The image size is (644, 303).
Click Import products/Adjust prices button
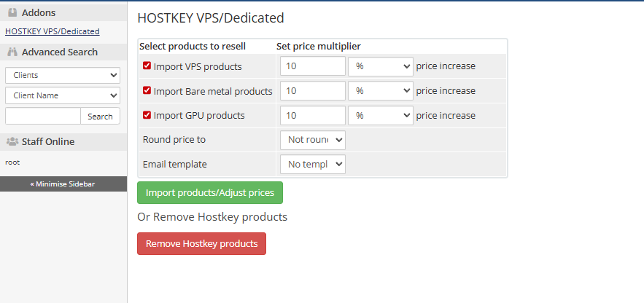tap(210, 193)
